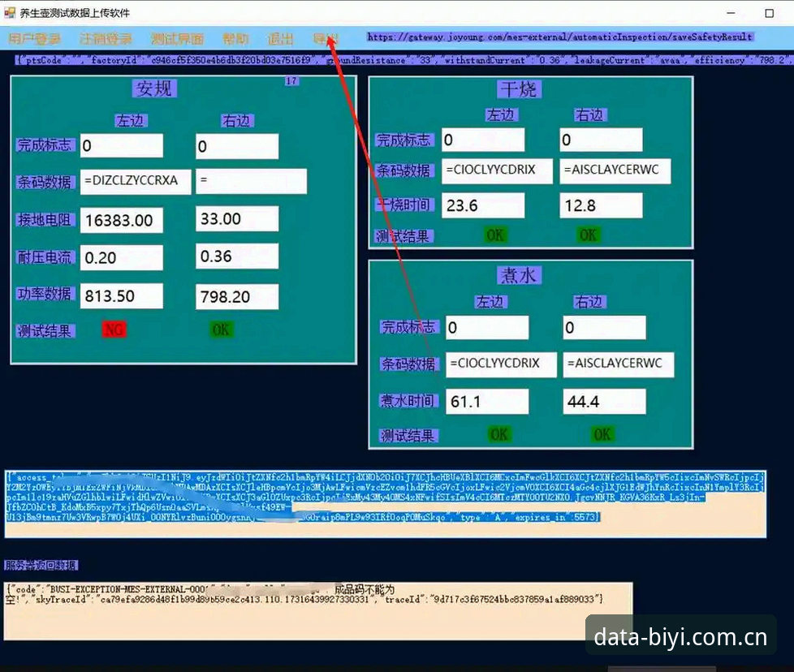Select 煮水时间 field showing 44.4
This screenshot has width=794, height=672.
pyautogui.click(x=604, y=401)
